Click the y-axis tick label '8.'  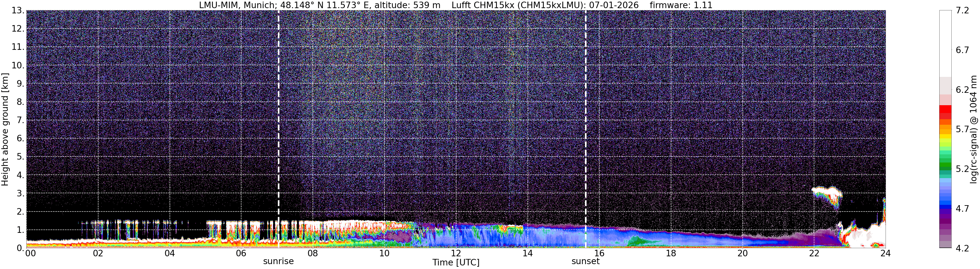tap(21, 102)
